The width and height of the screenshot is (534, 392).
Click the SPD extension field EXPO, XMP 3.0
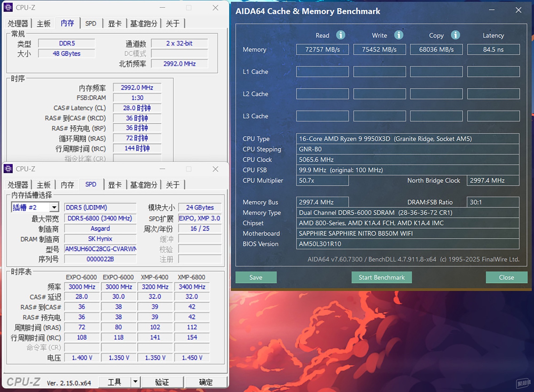[x=200, y=218]
